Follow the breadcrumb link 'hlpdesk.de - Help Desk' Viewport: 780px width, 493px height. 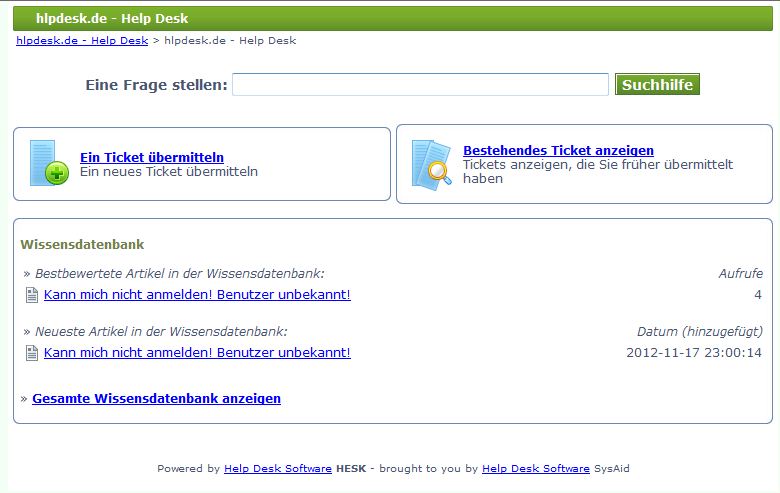click(x=82, y=40)
